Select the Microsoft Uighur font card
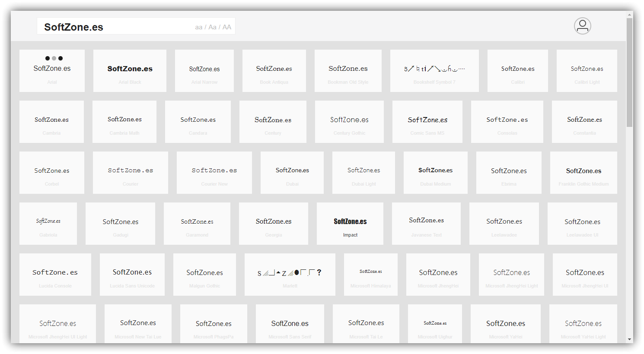644x354 pixels. 435,324
